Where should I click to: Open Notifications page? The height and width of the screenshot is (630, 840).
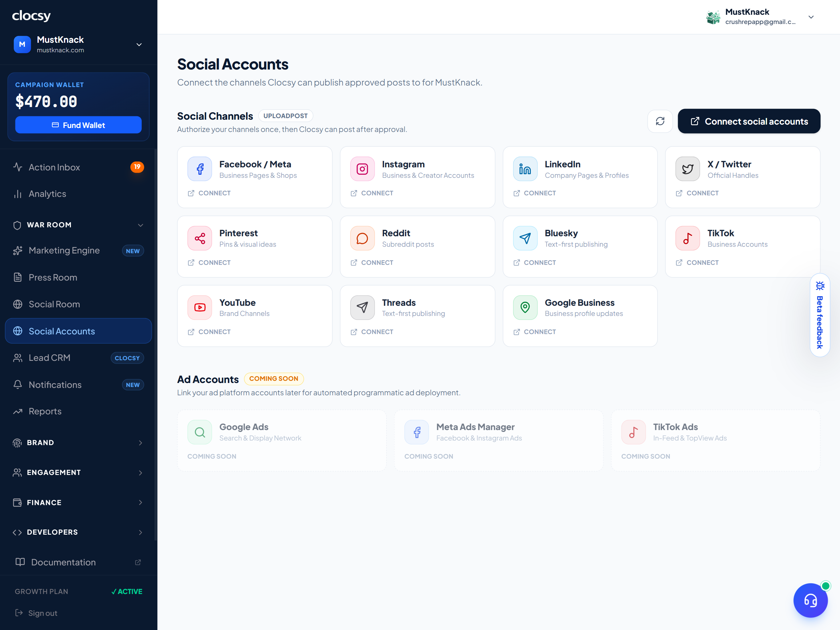tap(78, 385)
